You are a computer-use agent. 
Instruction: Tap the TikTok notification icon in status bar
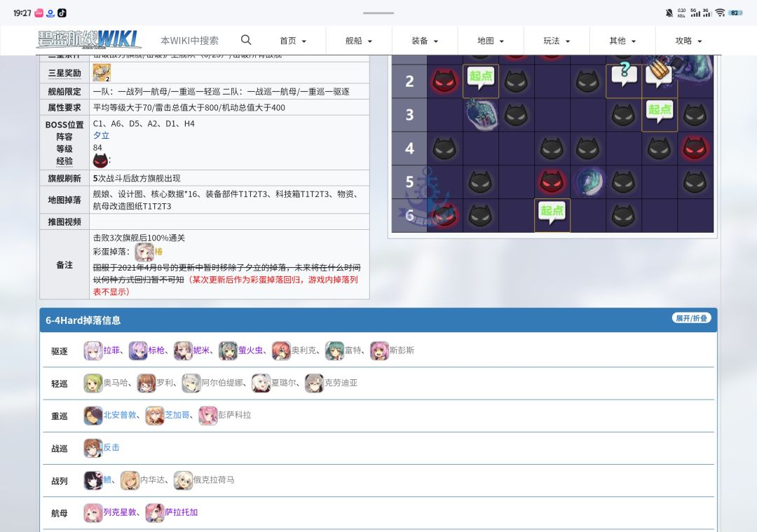[x=62, y=13]
